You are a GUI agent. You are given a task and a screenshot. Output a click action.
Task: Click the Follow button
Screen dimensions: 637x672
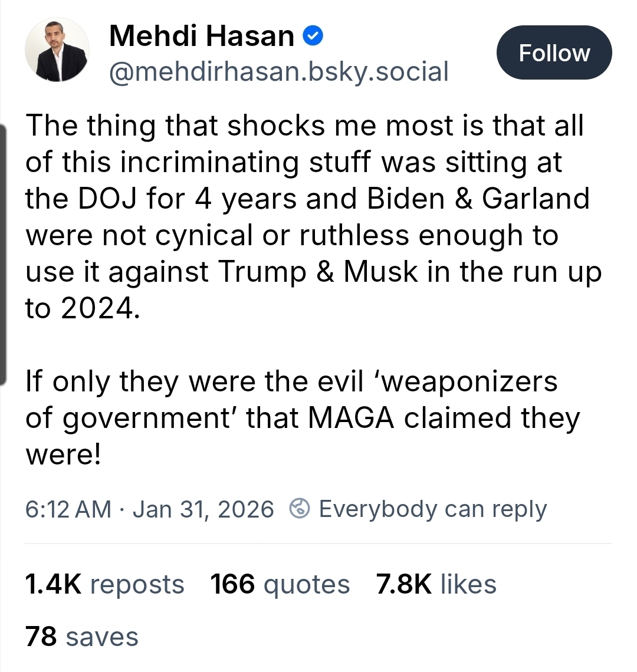554,53
